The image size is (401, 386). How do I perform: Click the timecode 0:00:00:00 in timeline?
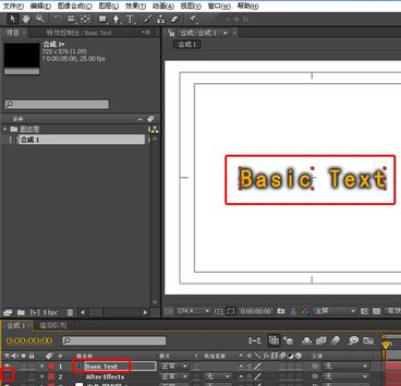coord(29,341)
